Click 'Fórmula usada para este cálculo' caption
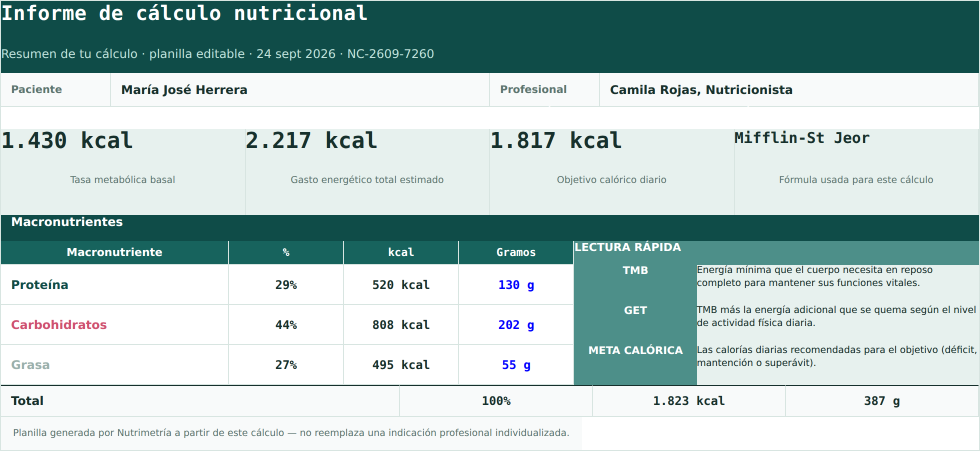 pos(856,180)
